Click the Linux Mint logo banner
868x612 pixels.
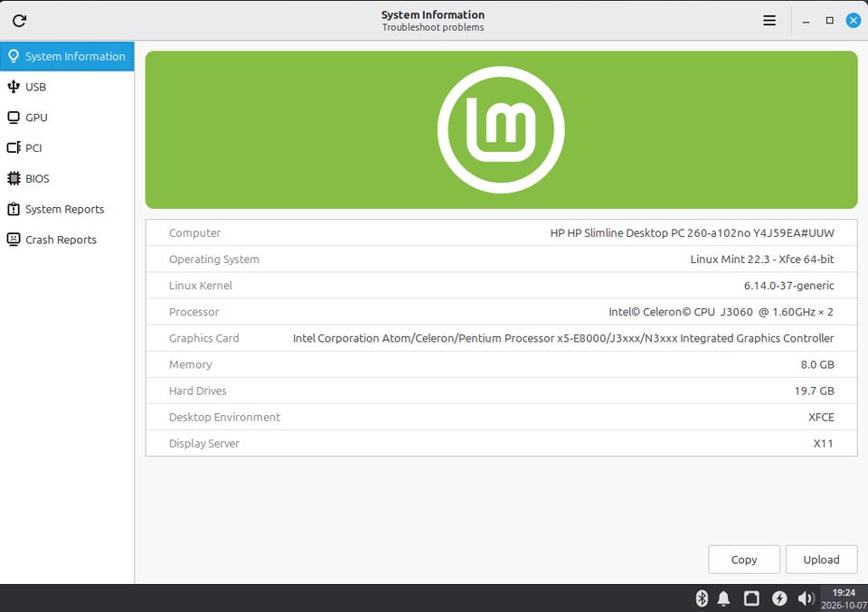pos(501,130)
